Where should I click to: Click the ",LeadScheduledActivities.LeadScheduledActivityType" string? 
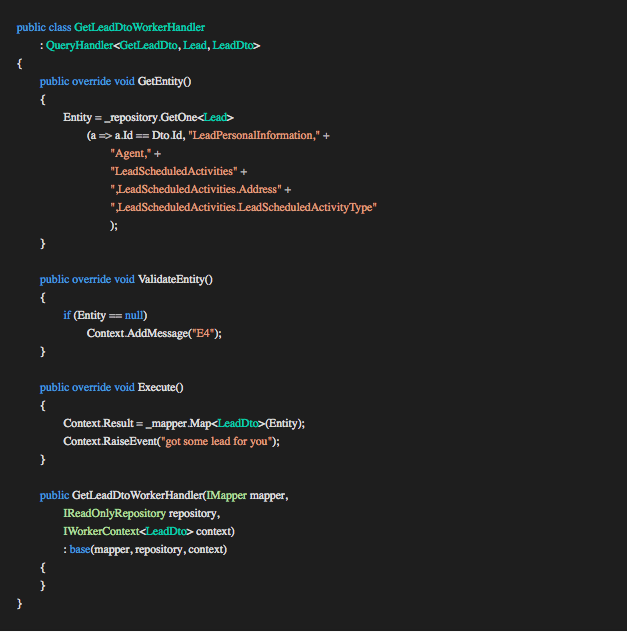243,207
